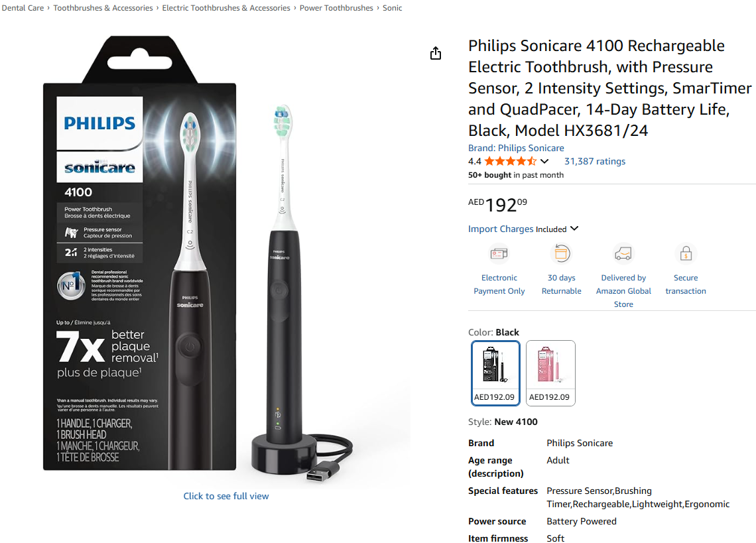Expand the Import Charges Included chevron
The image size is (756, 543).
pyautogui.click(x=574, y=229)
